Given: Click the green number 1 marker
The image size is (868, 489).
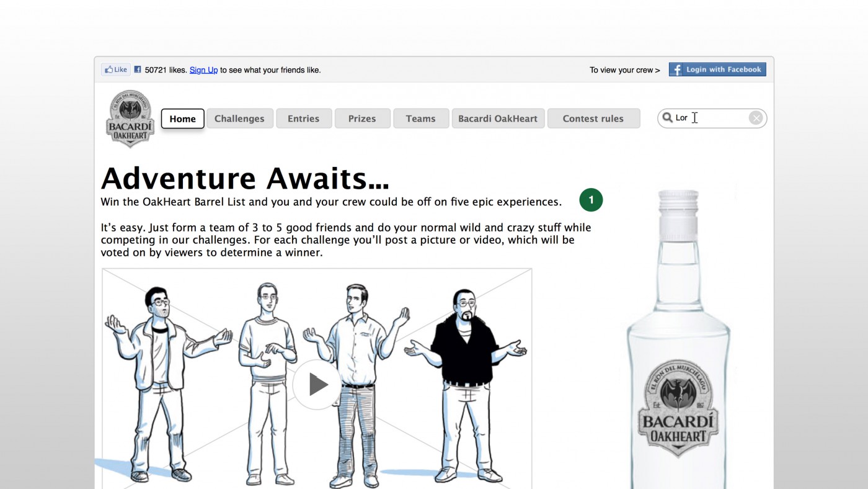Looking at the screenshot, I should coord(591,200).
